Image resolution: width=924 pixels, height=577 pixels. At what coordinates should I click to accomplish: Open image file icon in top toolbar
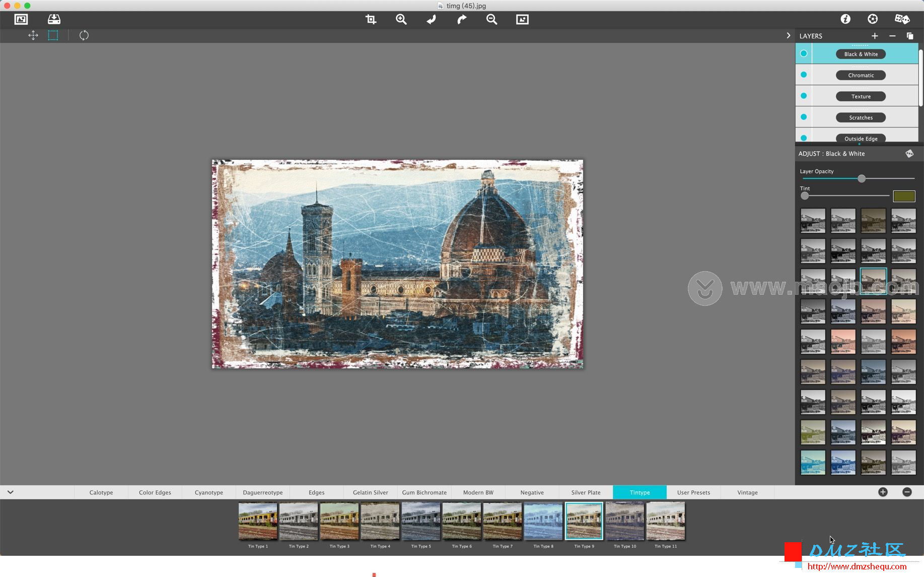click(21, 19)
